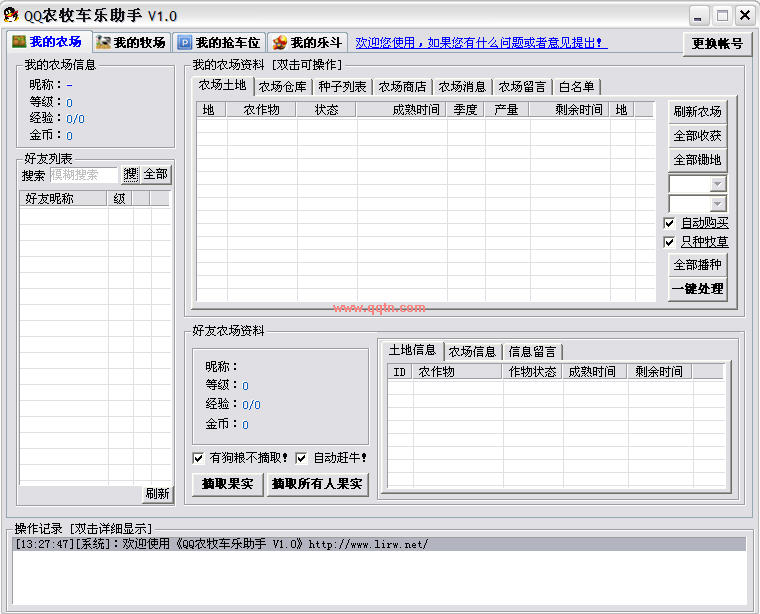Uncheck the 自动赶牛 checkbox
The height and width of the screenshot is (614, 760).
point(301,458)
